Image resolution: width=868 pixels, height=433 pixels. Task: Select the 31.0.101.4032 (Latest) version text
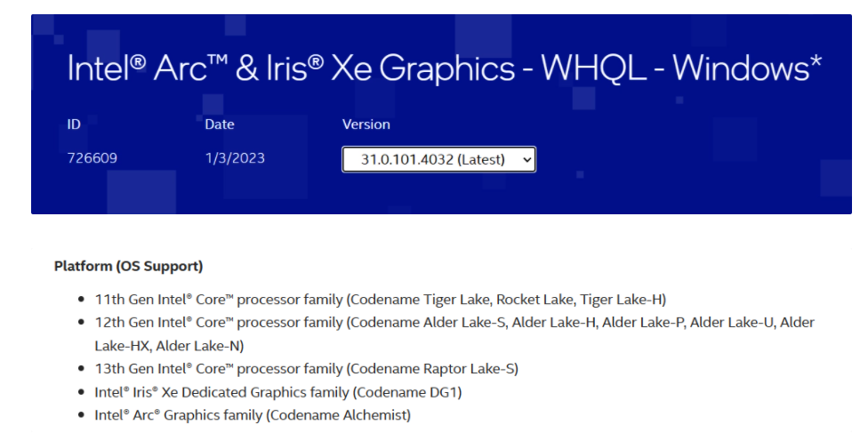(x=433, y=160)
